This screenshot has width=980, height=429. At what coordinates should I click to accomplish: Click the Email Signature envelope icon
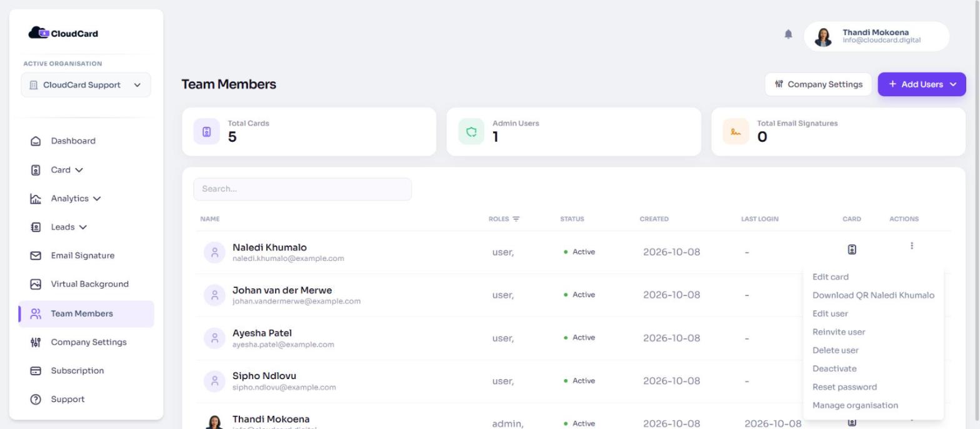pos(36,255)
